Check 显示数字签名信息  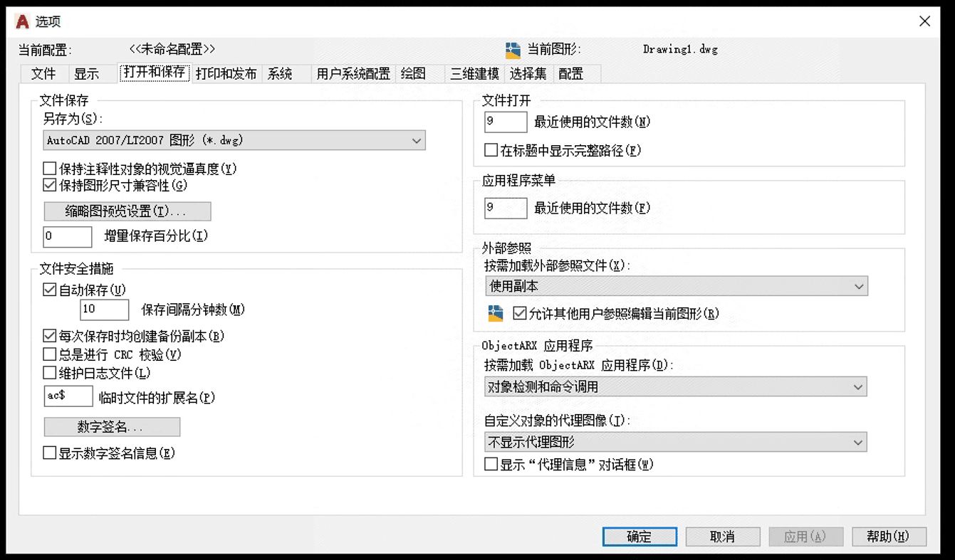click(x=50, y=453)
